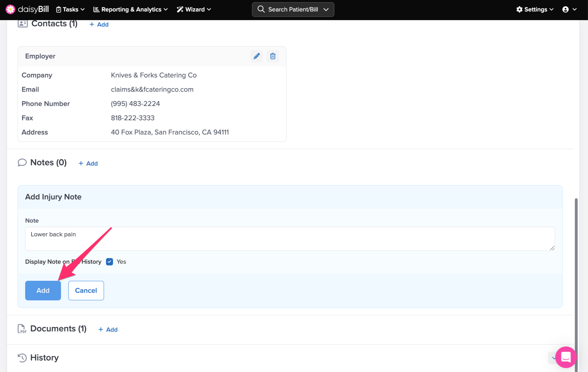Viewport: 588px width, 372px height.
Task: Open the pink chat support bubble
Action: pos(565,357)
